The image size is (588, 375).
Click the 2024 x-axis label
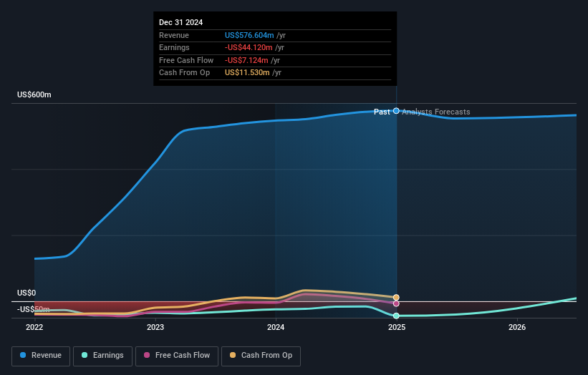pos(276,328)
